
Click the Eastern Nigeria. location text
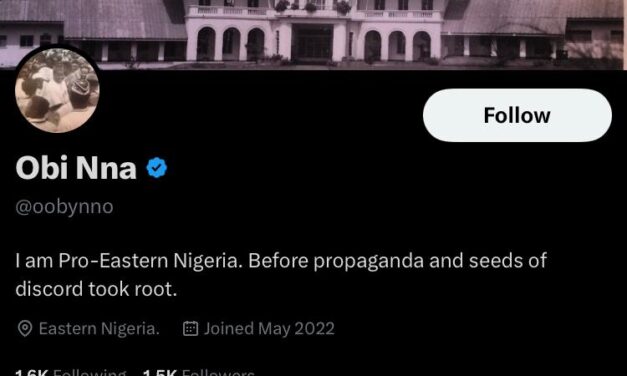pos(99,329)
